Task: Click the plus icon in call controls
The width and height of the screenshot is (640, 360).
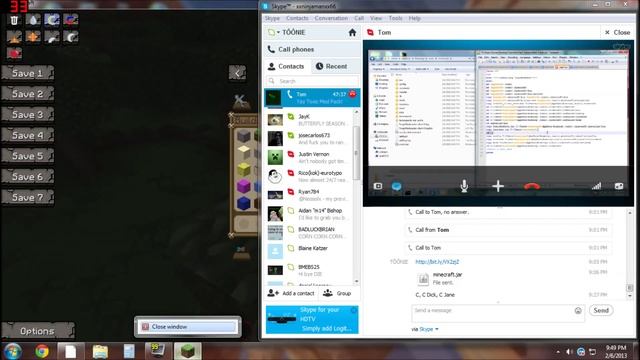Action: 498,186
